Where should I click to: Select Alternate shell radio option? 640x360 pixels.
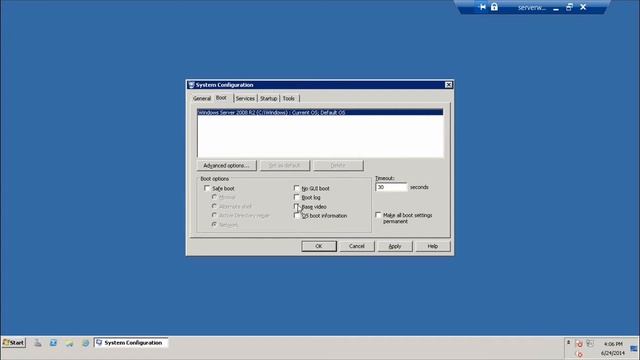[214, 206]
